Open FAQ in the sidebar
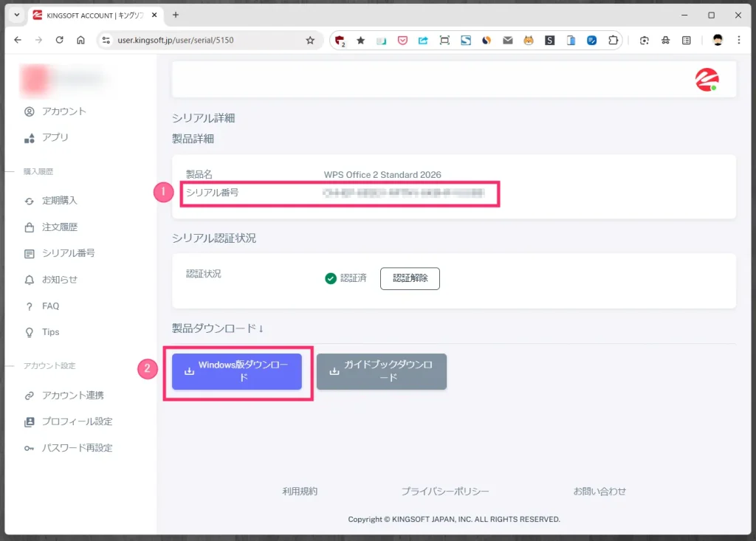This screenshot has width=756, height=541. click(42, 306)
